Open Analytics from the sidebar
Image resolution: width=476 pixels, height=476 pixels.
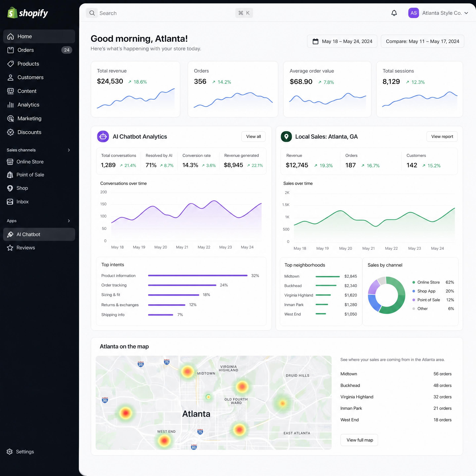(39, 105)
